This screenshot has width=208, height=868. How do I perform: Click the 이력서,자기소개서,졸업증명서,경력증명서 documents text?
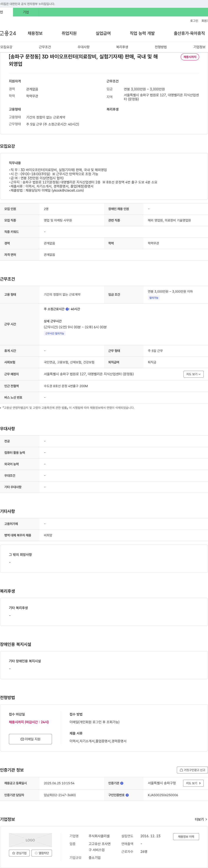[x=98, y=741]
